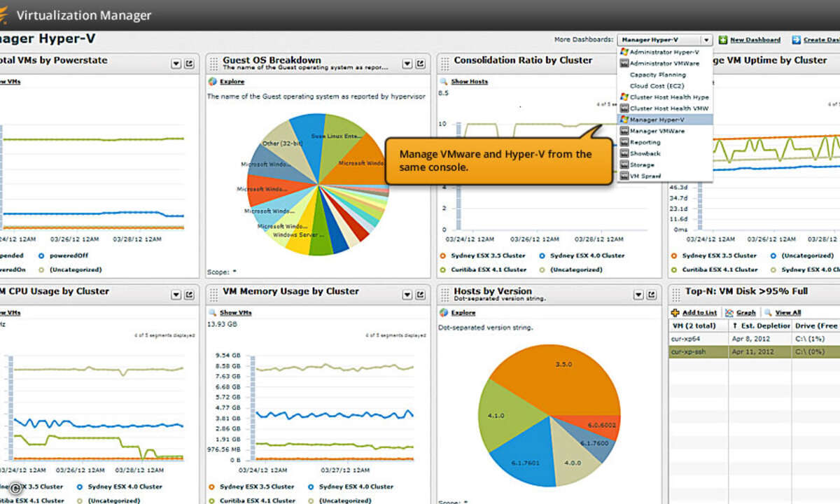Select the cur-xp64 table row
840x504 pixels.
[755, 338]
